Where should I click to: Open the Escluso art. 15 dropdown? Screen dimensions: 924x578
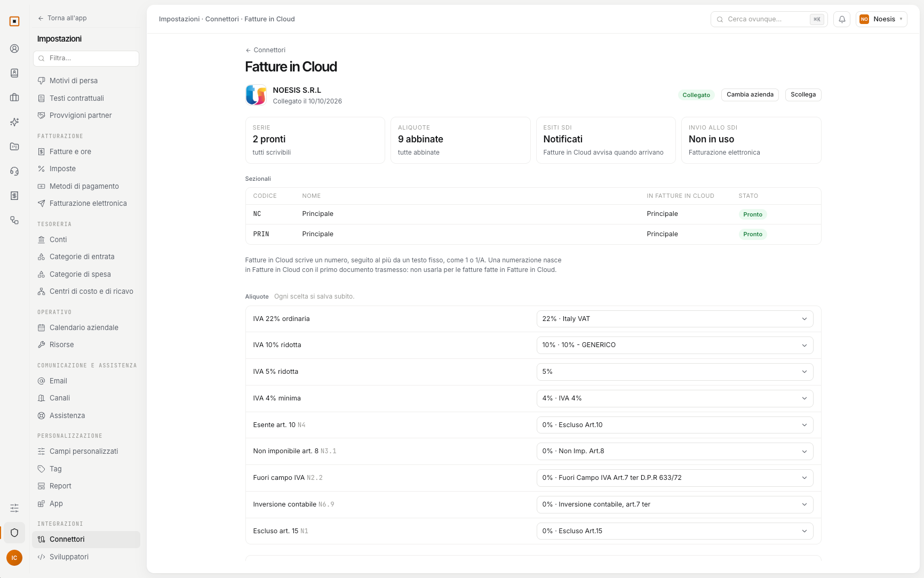tap(675, 531)
